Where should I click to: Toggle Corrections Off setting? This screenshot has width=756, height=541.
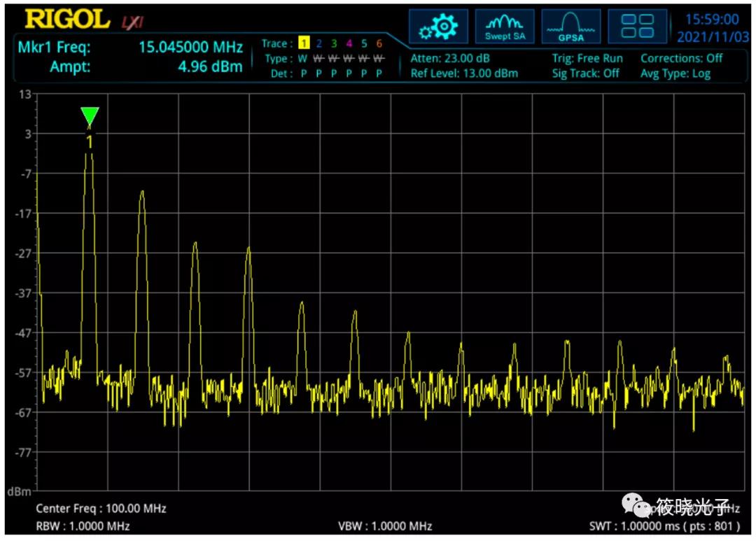click(x=681, y=59)
